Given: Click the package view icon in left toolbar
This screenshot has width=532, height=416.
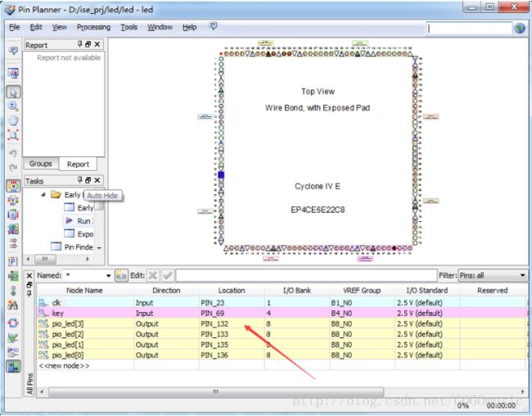Looking at the screenshot, I should click(13, 73).
